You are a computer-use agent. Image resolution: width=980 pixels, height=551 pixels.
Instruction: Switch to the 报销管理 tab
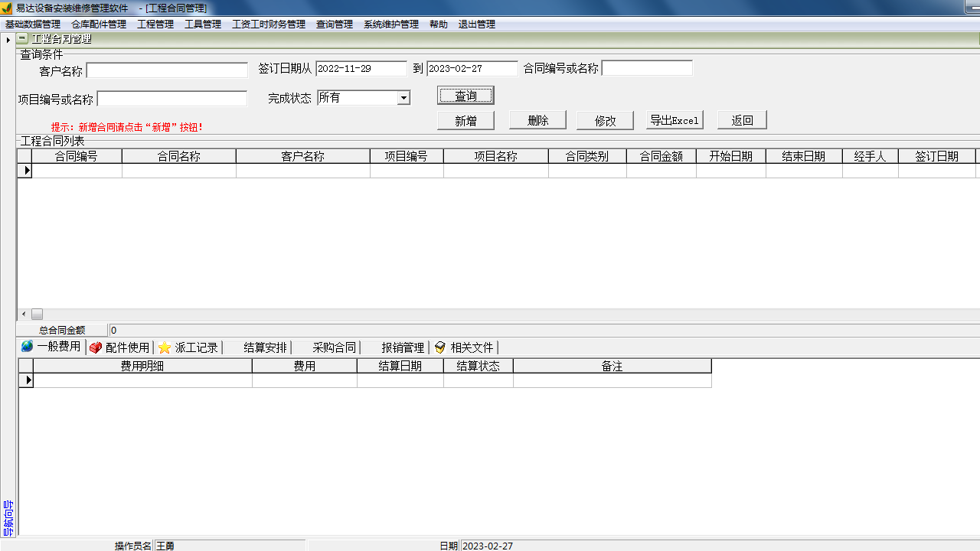point(403,347)
